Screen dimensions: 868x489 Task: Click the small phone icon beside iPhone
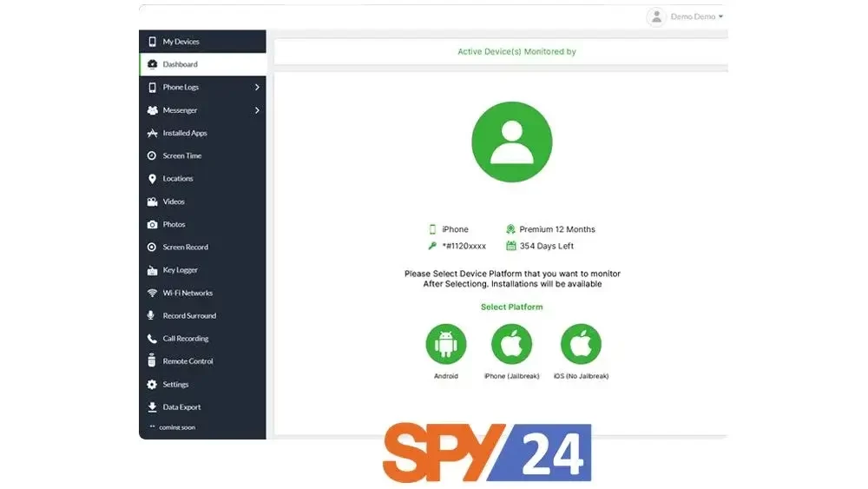point(432,229)
